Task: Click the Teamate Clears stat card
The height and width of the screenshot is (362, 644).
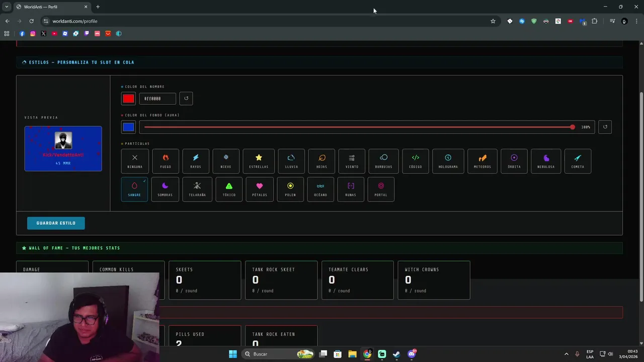Action: pos(358,280)
